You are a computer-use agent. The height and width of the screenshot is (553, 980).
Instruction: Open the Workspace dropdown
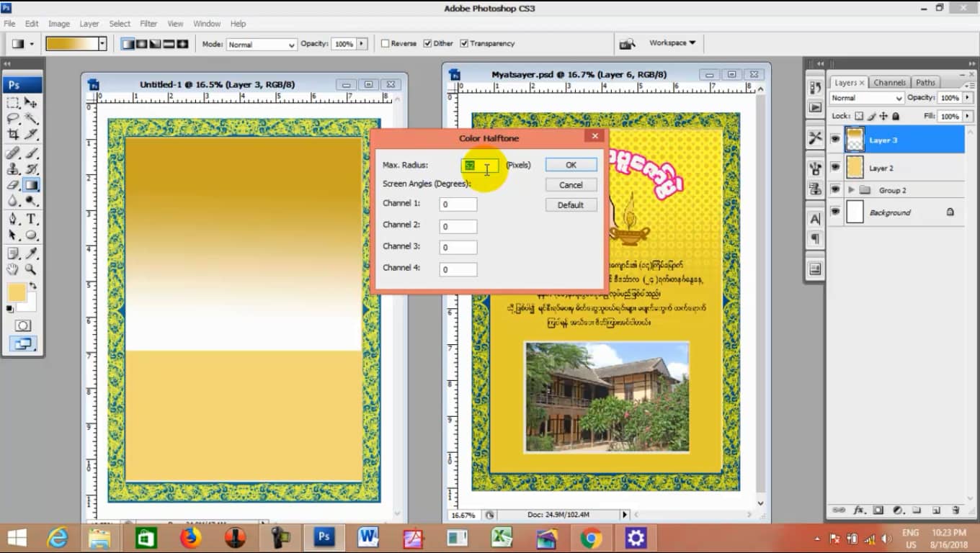[672, 43]
